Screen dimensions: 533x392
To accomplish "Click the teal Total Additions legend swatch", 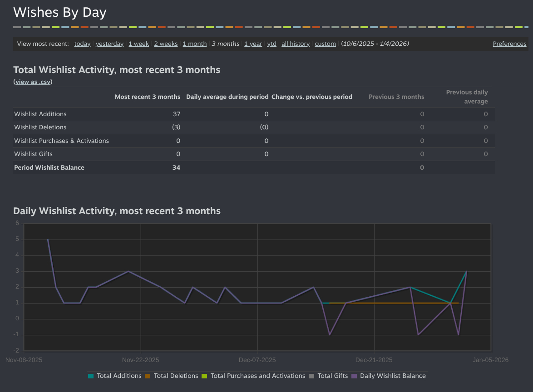I will [91, 376].
